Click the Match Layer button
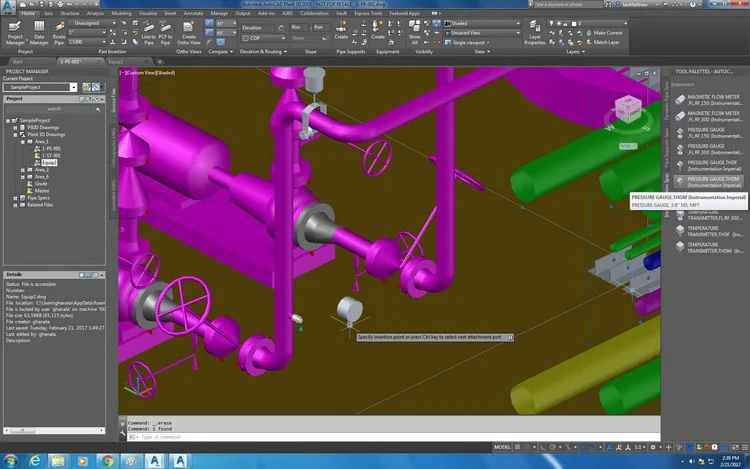 click(603, 42)
